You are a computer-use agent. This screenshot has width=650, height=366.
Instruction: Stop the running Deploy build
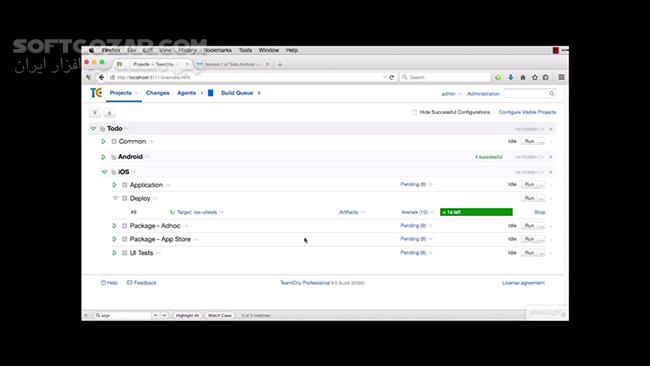[540, 212]
